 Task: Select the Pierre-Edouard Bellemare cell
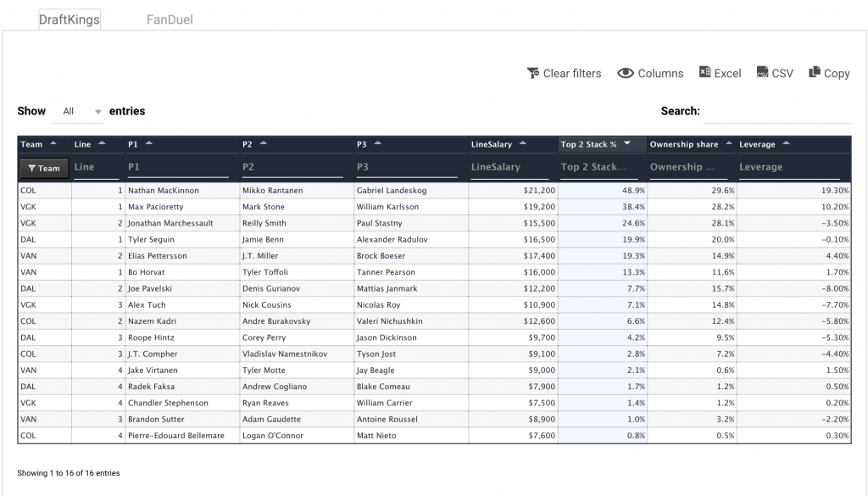tap(182, 435)
